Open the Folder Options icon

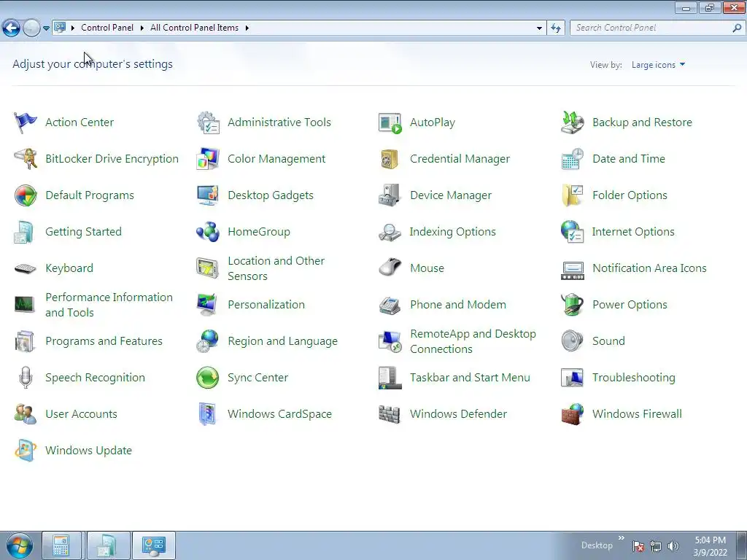572,195
